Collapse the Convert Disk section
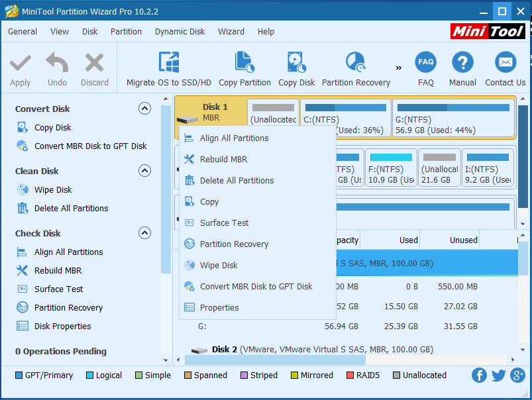The height and width of the screenshot is (400, 532). point(144,109)
